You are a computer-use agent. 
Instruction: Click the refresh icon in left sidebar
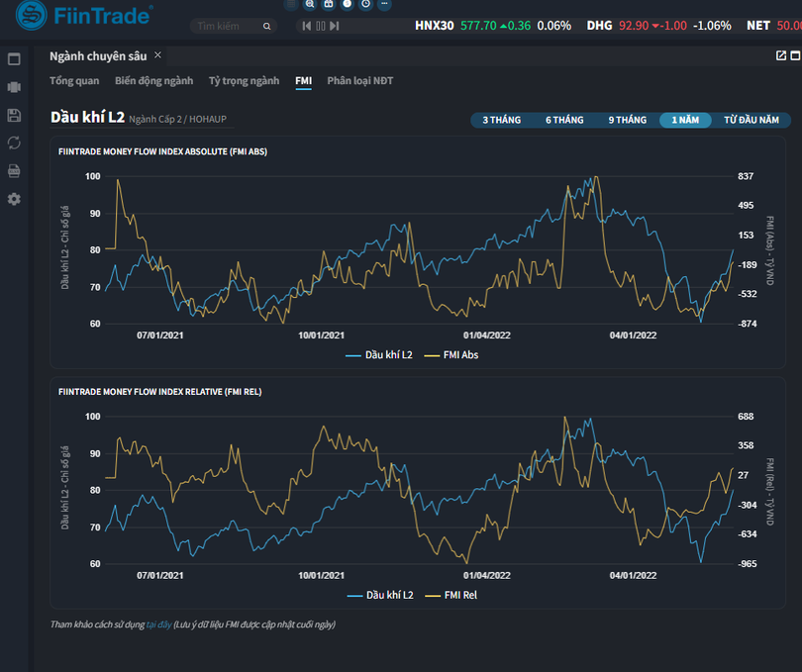pos(14,143)
